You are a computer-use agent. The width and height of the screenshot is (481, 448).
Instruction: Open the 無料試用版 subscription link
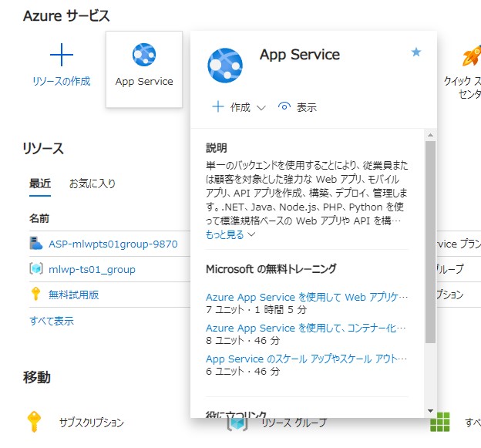point(74,295)
